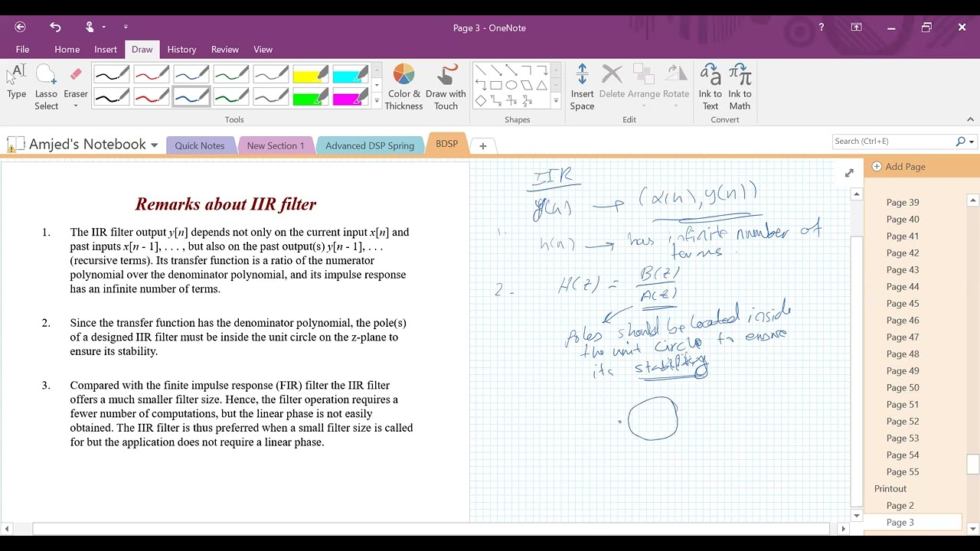Click Add Page
This screenshot has height=551, width=980.
pos(899,166)
